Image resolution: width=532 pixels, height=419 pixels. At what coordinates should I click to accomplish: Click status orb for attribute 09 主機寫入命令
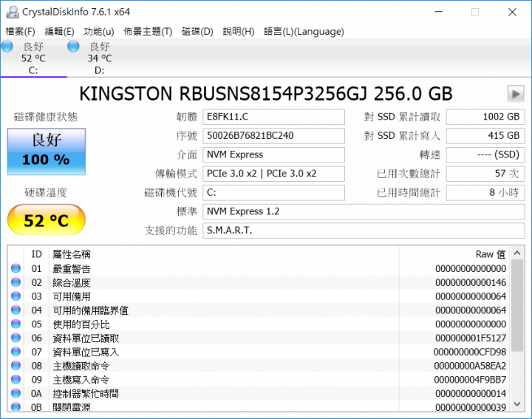(16, 380)
